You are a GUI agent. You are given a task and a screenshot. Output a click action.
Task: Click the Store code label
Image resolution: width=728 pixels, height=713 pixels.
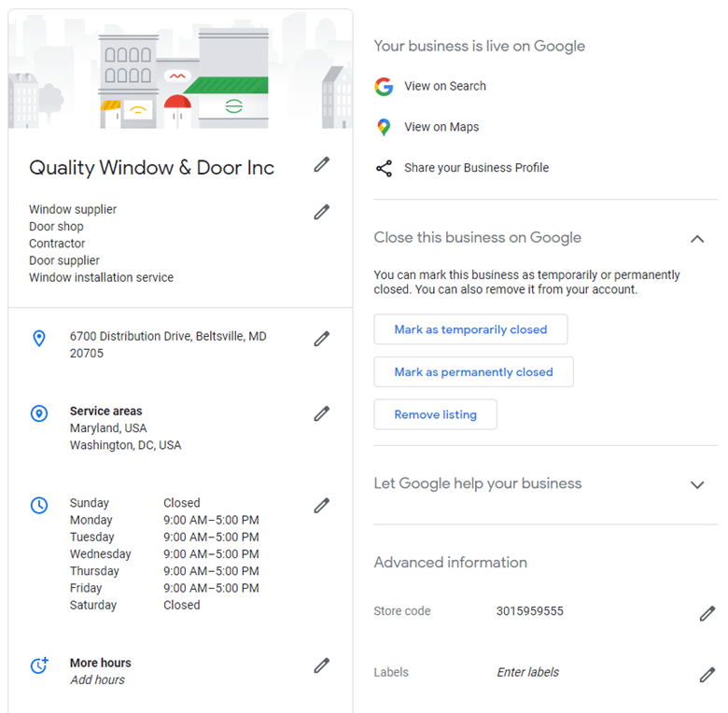coord(402,611)
